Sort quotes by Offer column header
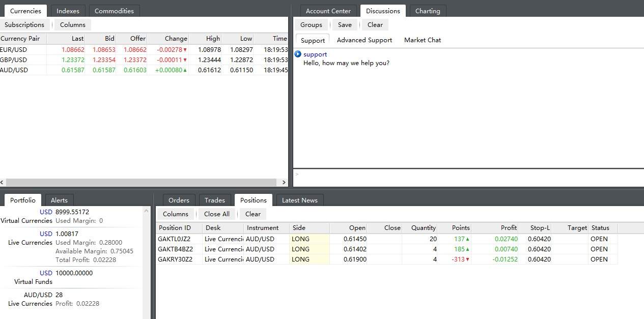644x319 pixels. coord(132,38)
